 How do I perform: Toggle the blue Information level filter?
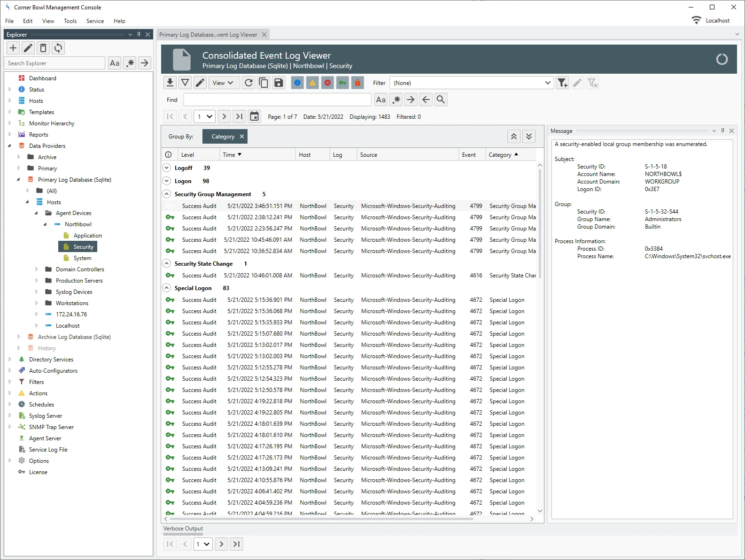tap(297, 83)
